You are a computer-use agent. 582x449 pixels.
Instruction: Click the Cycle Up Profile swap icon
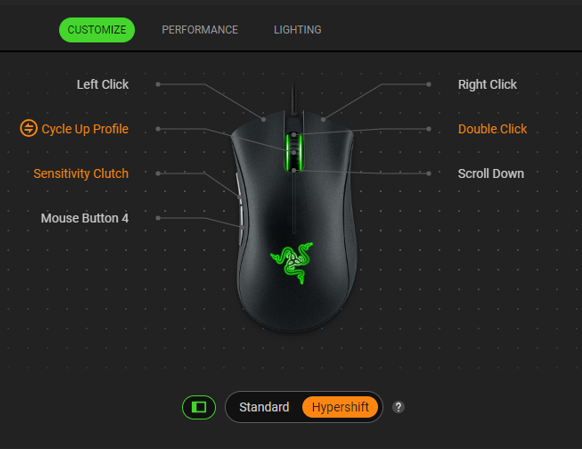29,128
